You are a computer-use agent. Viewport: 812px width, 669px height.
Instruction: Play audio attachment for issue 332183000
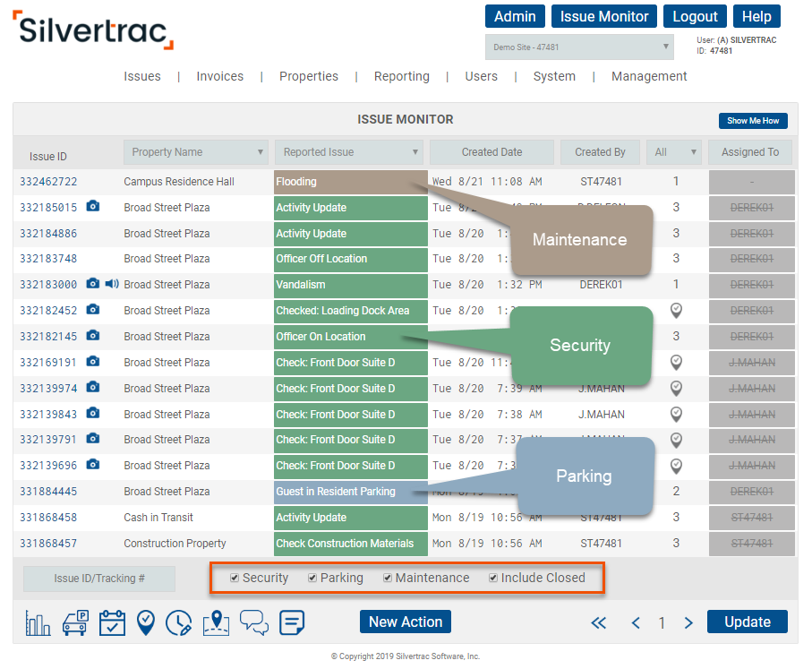[x=112, y=284]
